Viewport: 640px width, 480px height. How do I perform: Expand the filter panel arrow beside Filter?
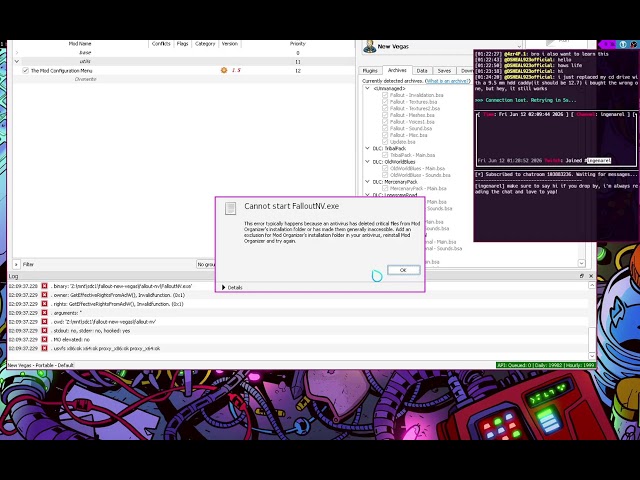(x=16, y=264)
